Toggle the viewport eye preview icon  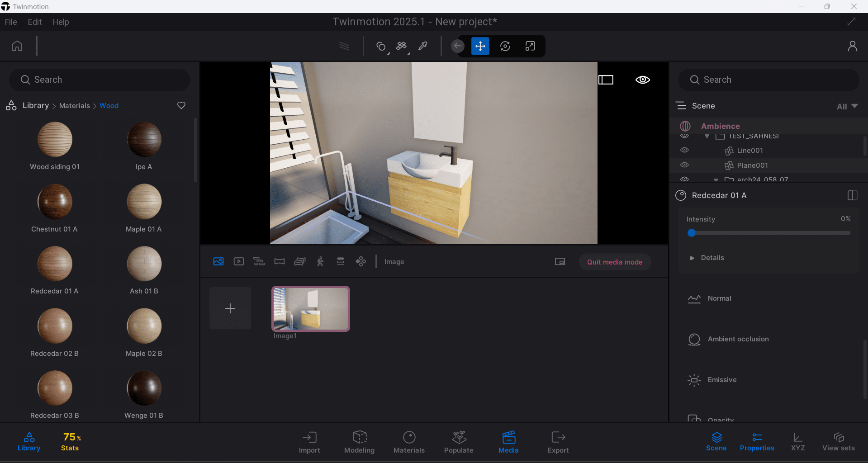[642, 80]
